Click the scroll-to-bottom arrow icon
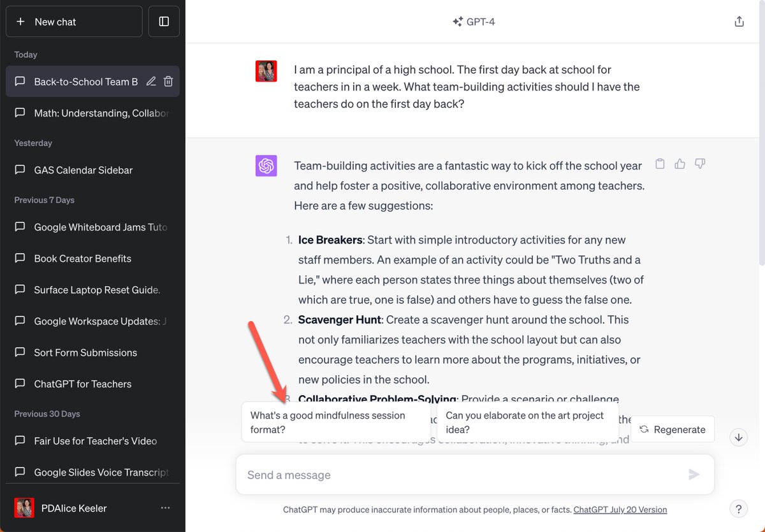Viewport: 765px width, 532px height. 738,438
